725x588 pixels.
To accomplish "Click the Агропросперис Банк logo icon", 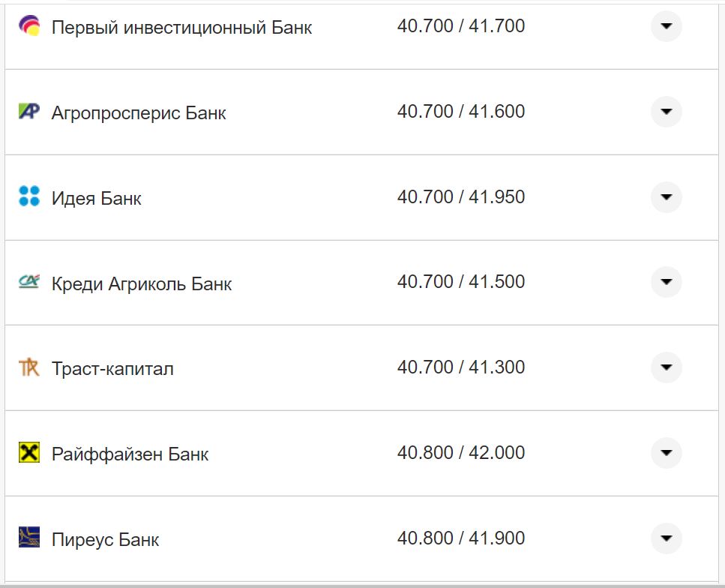I will pos(29,111).
